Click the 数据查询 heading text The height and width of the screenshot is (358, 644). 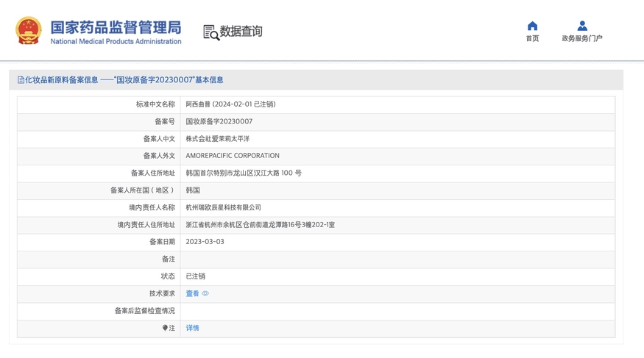pos(241,31)
